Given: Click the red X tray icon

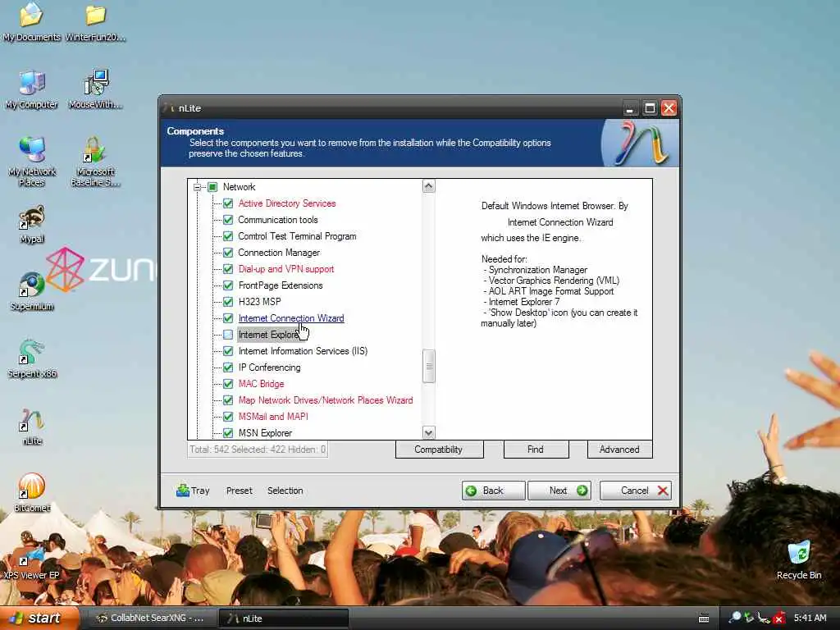Looking at the screenshot, I should [779, 619].
